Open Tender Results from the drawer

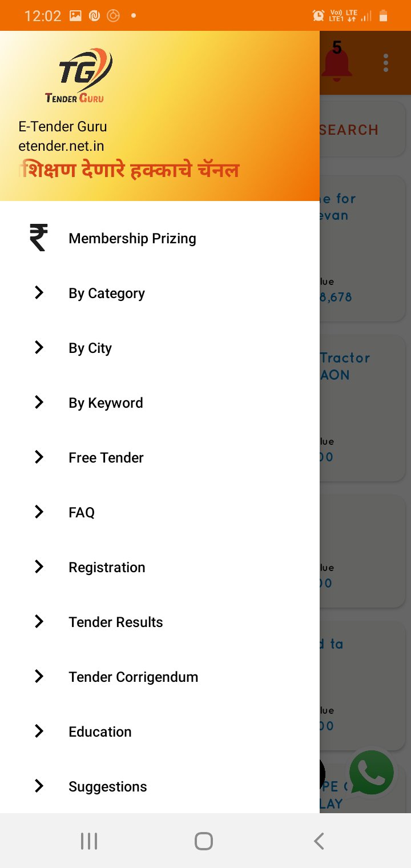coord(116,622)
